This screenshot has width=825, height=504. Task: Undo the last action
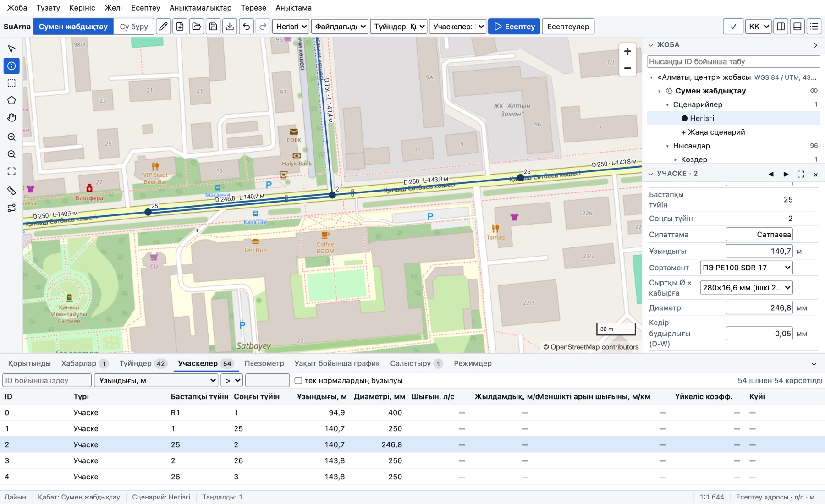click(x=247, y=27)
